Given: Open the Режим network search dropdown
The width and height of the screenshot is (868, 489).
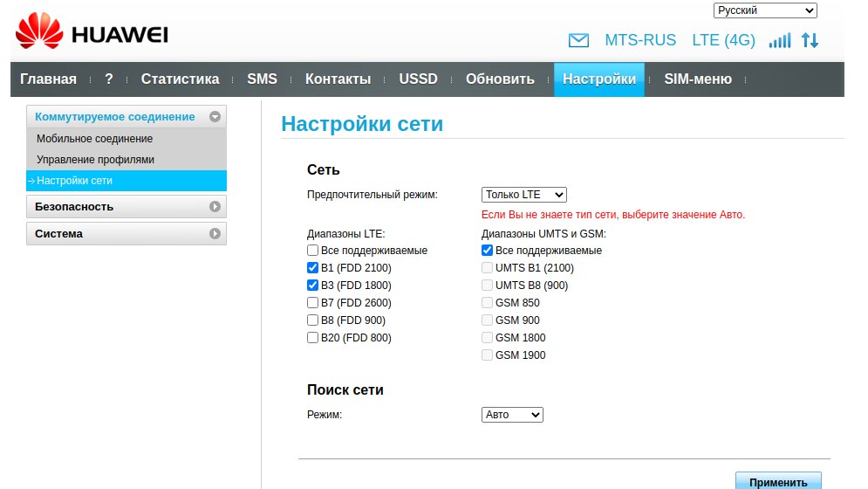Looking at the screenshot, I should 512,415.
